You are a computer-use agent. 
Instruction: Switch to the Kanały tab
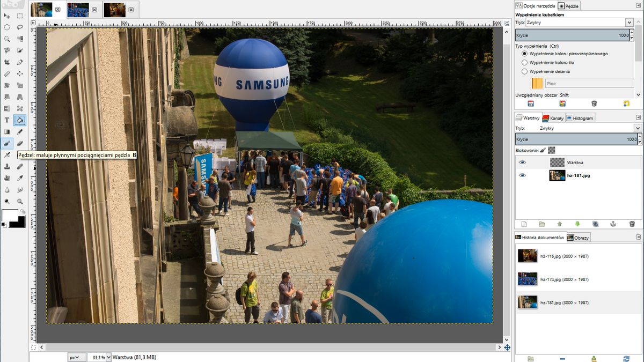click(553, 118)
